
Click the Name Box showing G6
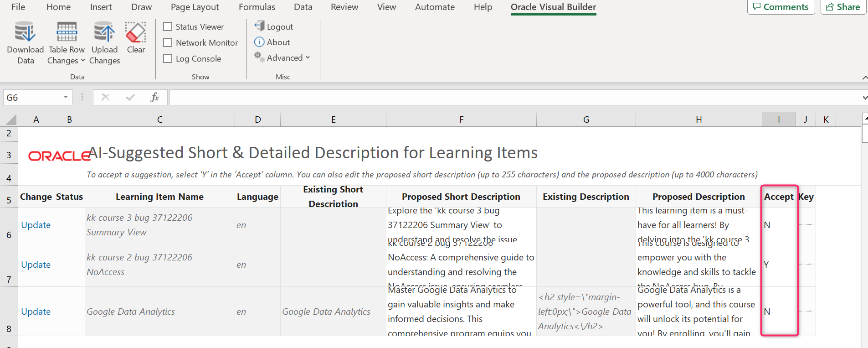[33, 98]
